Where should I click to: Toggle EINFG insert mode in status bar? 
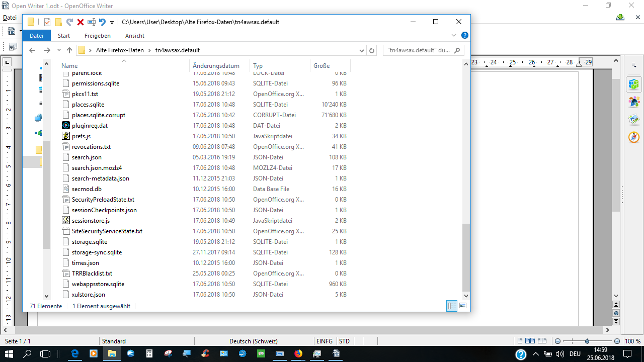(x=324, y=341)
